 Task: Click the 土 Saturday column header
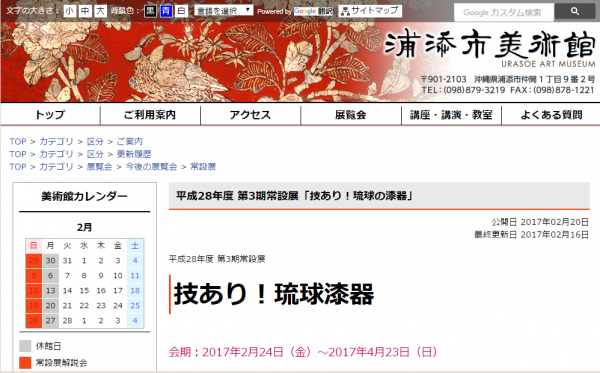point(135,246)
